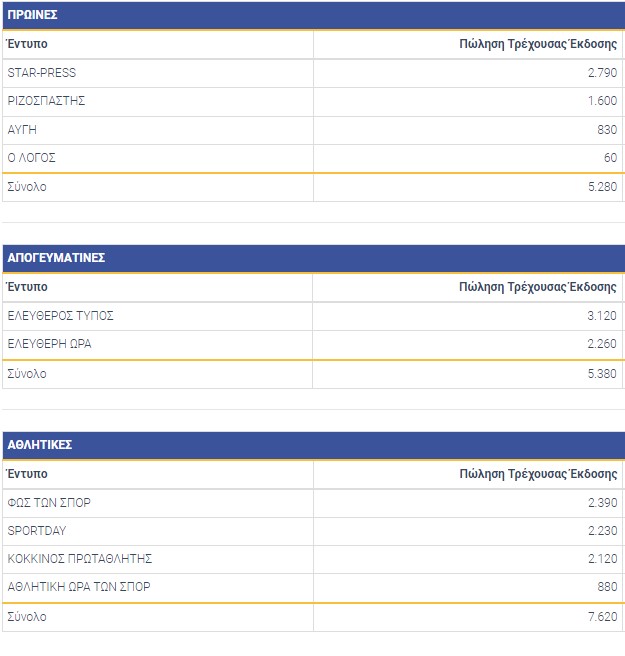Click the ΠΡΩΙΝΕΣ section header
This screenshot has height=656, width=625.
[32, 15]
